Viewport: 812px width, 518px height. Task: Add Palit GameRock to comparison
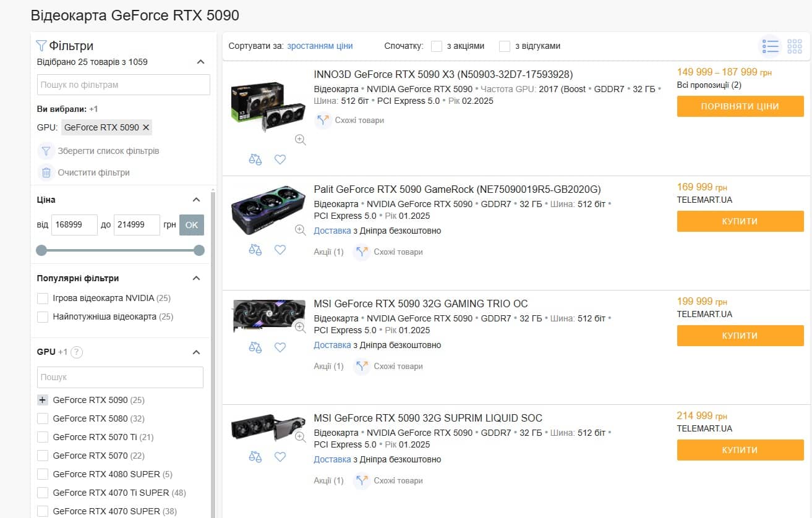pyautogui.click(x=255, y=250)
